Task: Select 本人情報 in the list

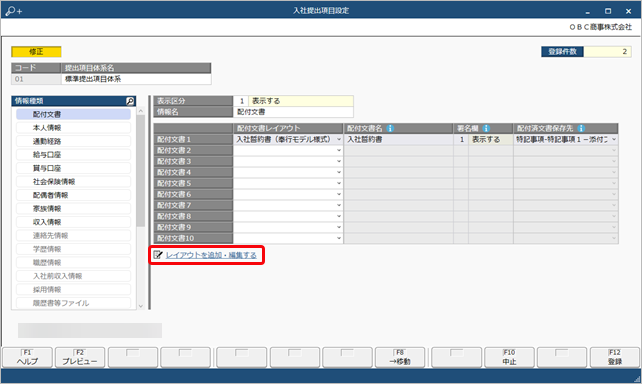Action: (73, 128)
